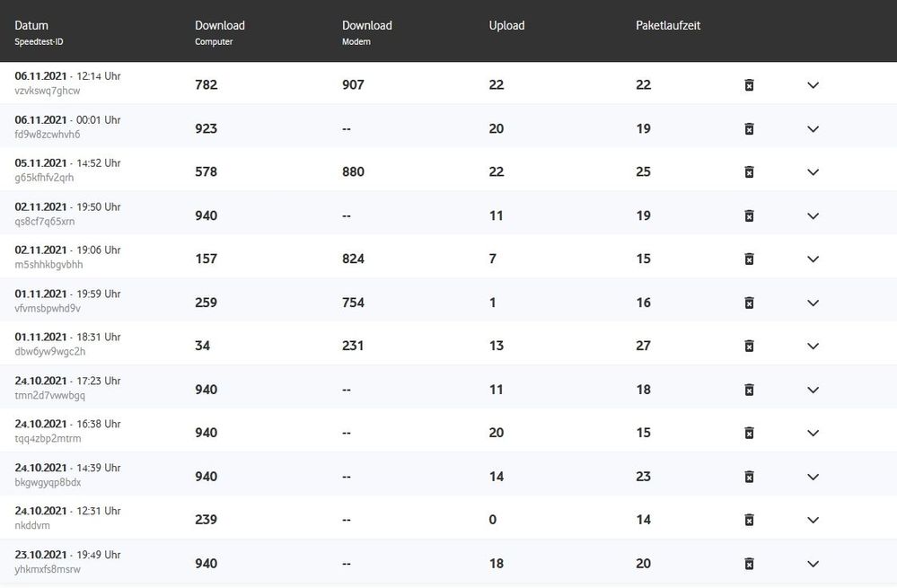Delete the 01.11.2021 19:59 Uhr result
The height and width of the screenshot is (588, 897).
coord(749,303)
